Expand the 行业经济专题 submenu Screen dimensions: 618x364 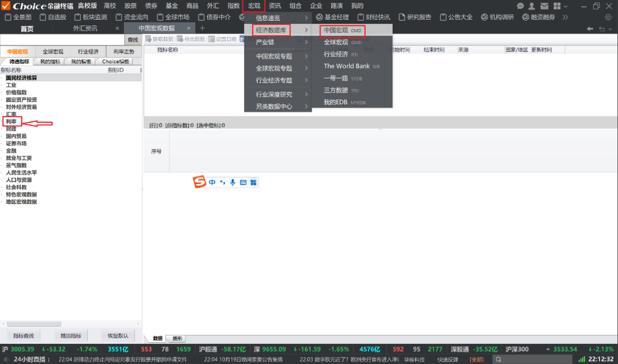[x=278, y=80]
